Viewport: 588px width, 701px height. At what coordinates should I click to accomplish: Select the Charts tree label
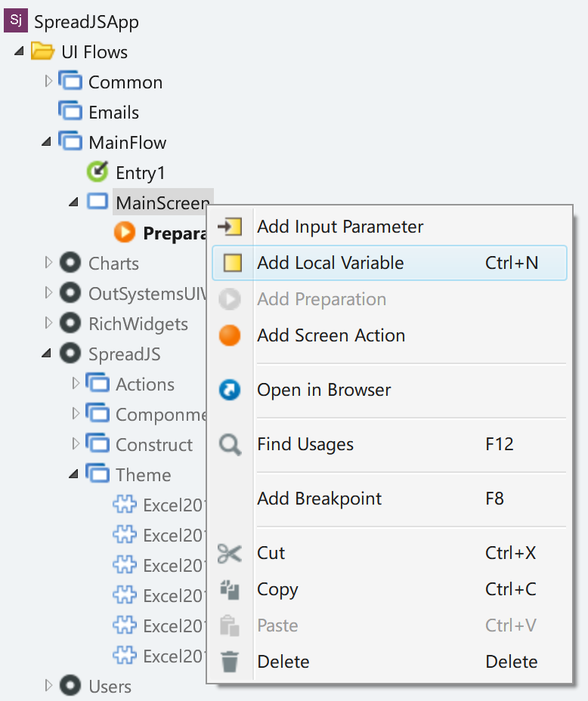click(113, 264)
